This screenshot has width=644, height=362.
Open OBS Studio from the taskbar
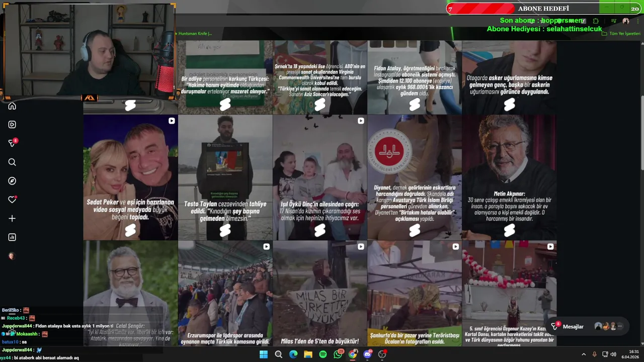coord(382,354)
